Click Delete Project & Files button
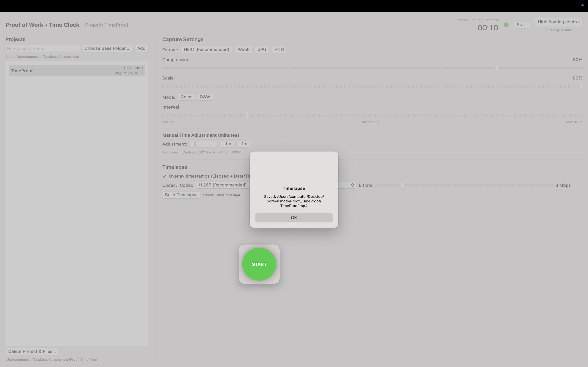588x367 pixels. pos(32,351)
